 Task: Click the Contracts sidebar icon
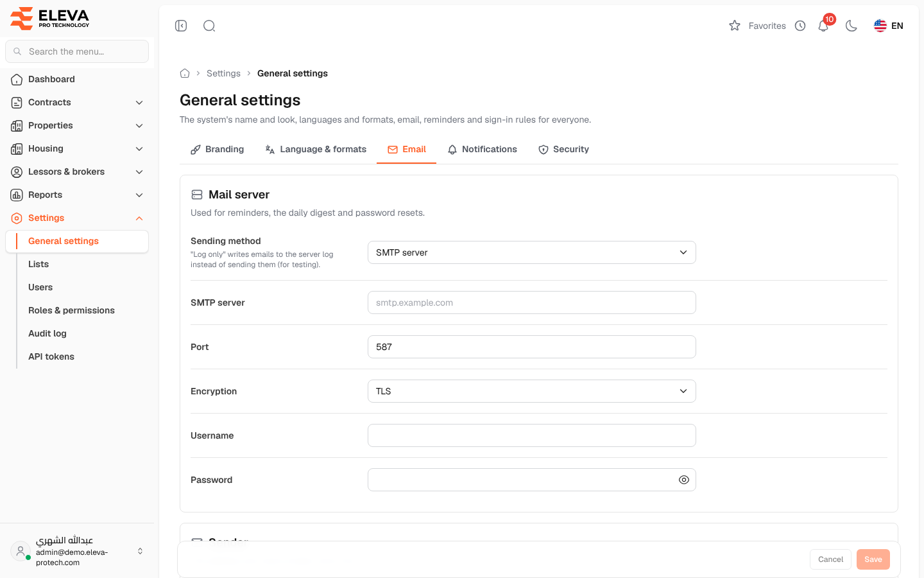coord(17,102)
